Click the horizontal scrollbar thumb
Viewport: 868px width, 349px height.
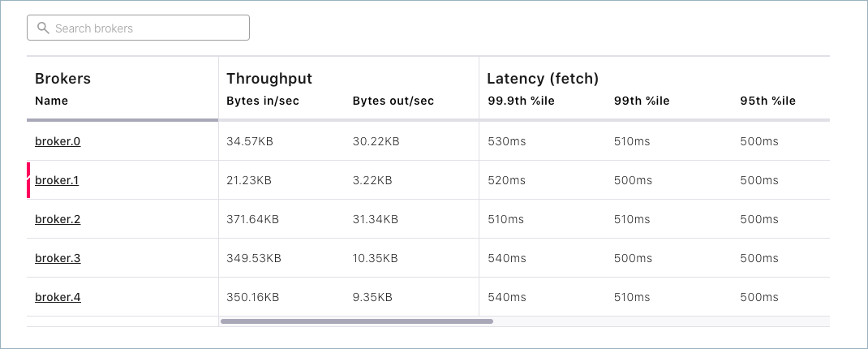click(x=357, y=321)
